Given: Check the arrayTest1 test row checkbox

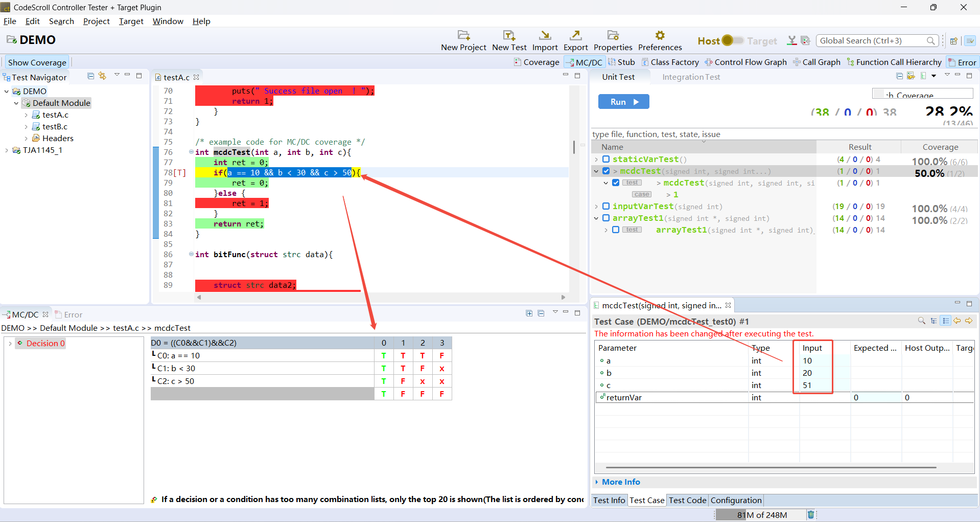Looking at the screenshot, I should click(x=616, y=230).
